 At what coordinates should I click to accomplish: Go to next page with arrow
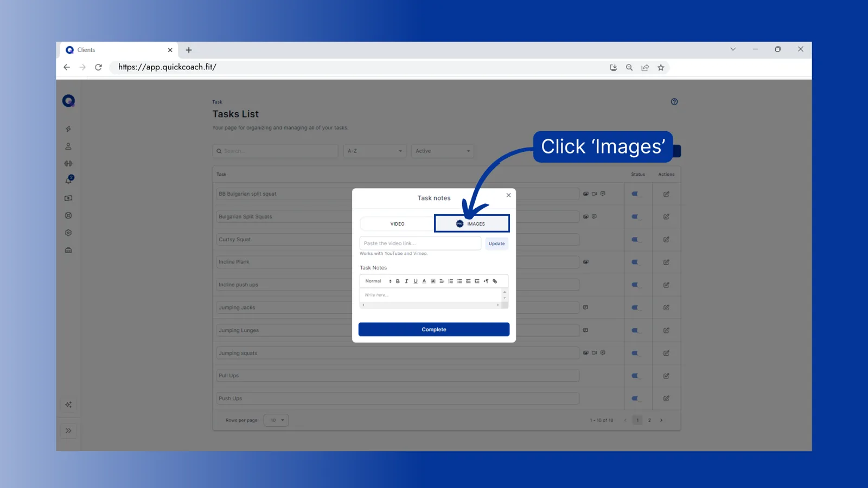tap(661, 420)
